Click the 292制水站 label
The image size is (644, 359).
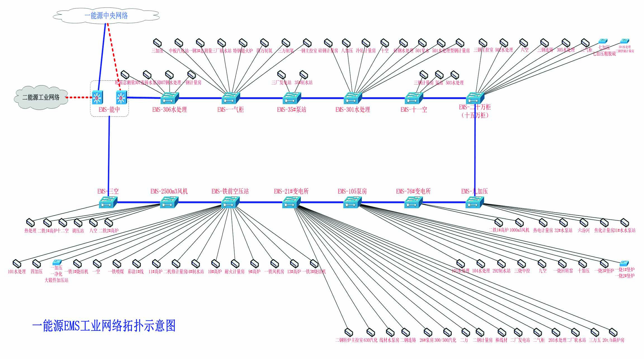pos(501,271)
